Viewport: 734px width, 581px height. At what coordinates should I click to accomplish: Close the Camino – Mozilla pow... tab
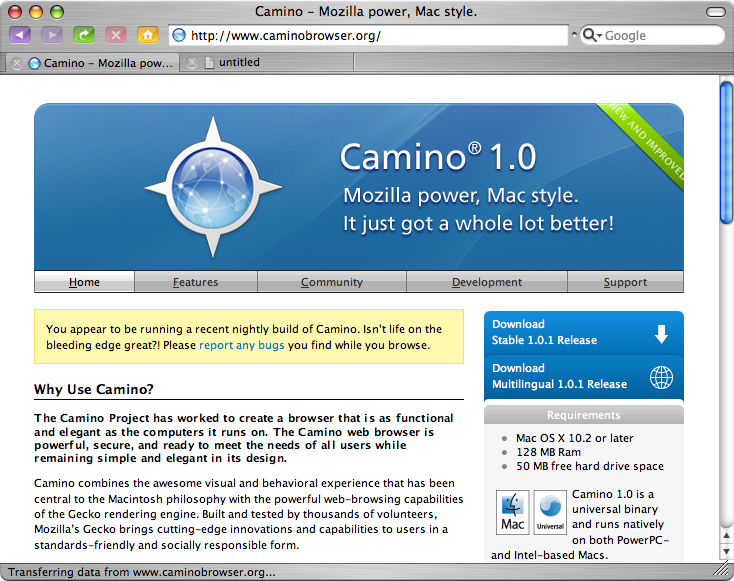coord(16,63)
